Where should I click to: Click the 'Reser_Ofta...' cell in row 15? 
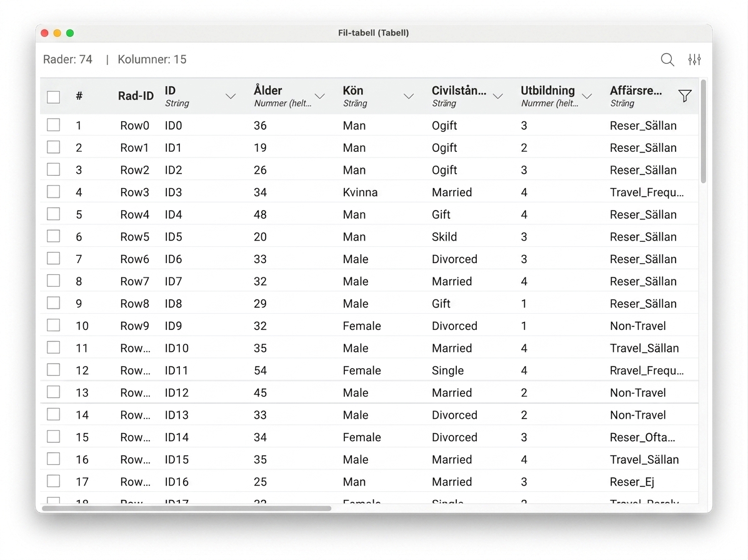[x=642, y=437]
